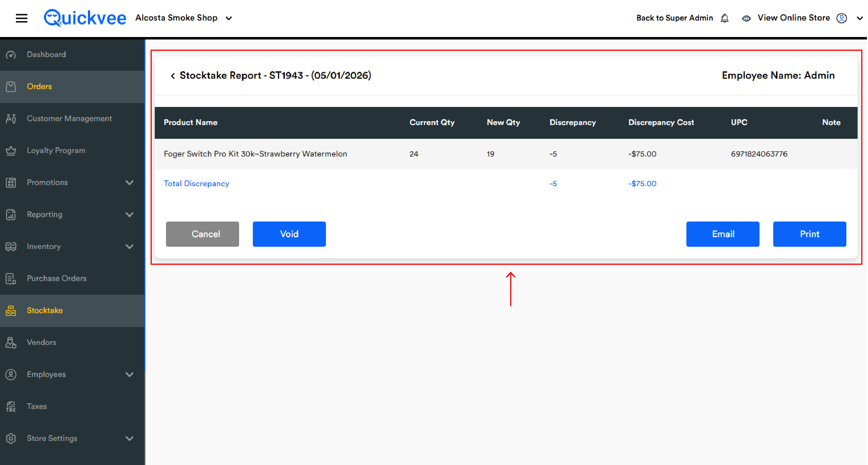Open the Alcosta Smoke Shop store dropdown

(184, 18)
